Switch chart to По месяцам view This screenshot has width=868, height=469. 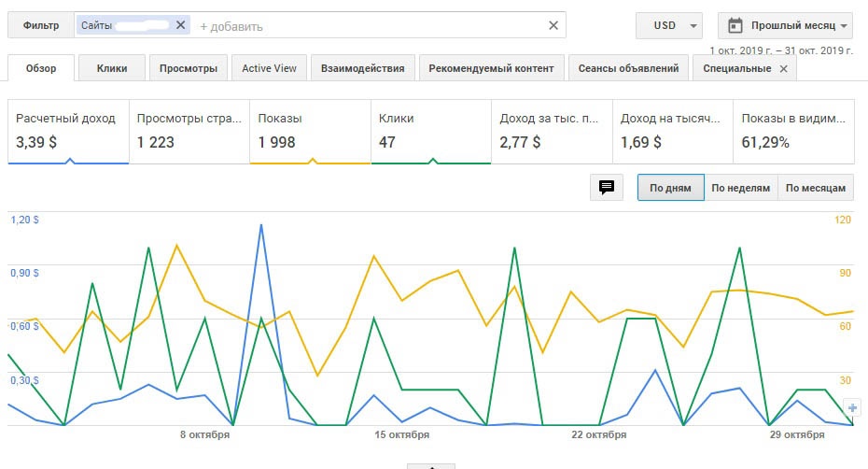816,188
